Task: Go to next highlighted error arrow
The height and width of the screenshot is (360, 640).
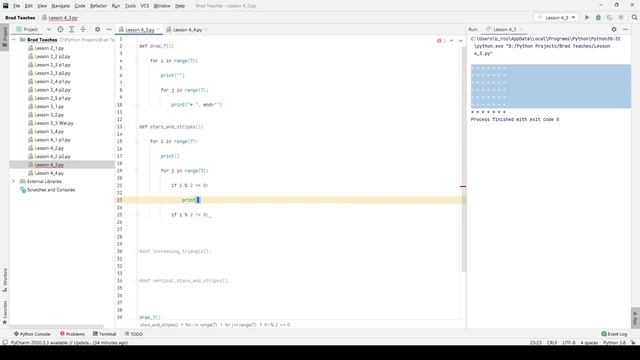Action: point(460,41)
